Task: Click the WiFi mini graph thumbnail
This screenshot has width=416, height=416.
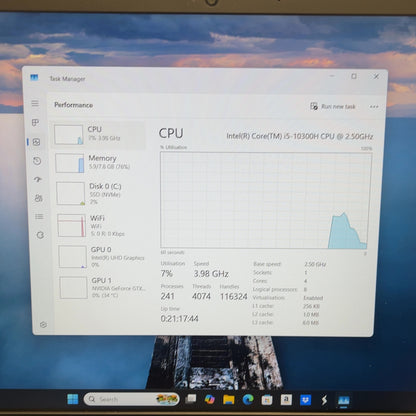Action: 72,226
